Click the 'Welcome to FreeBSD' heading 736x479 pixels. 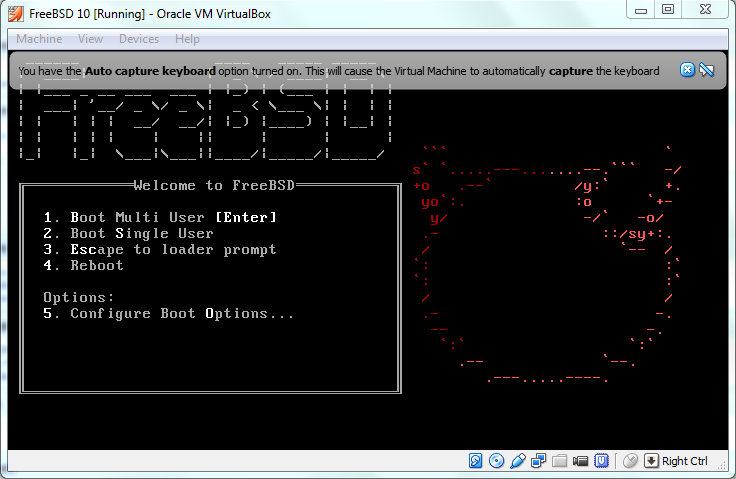tap(214, 185)
